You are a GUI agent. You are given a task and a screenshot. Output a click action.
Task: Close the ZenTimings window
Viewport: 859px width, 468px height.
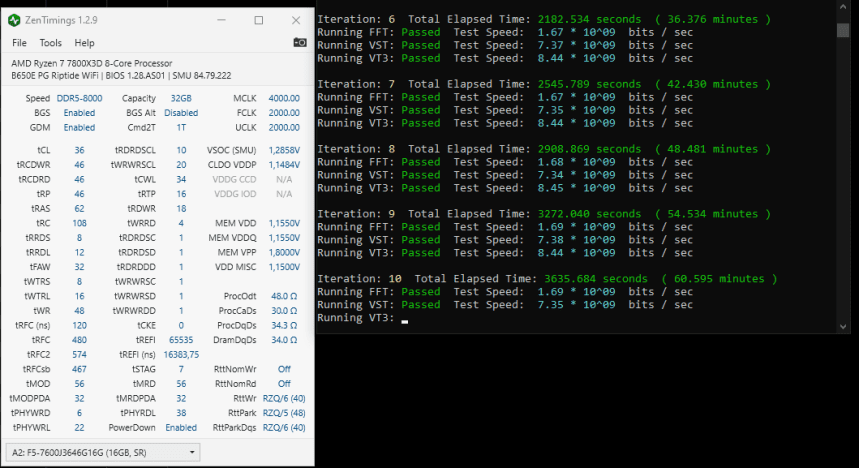coord(296,20)
